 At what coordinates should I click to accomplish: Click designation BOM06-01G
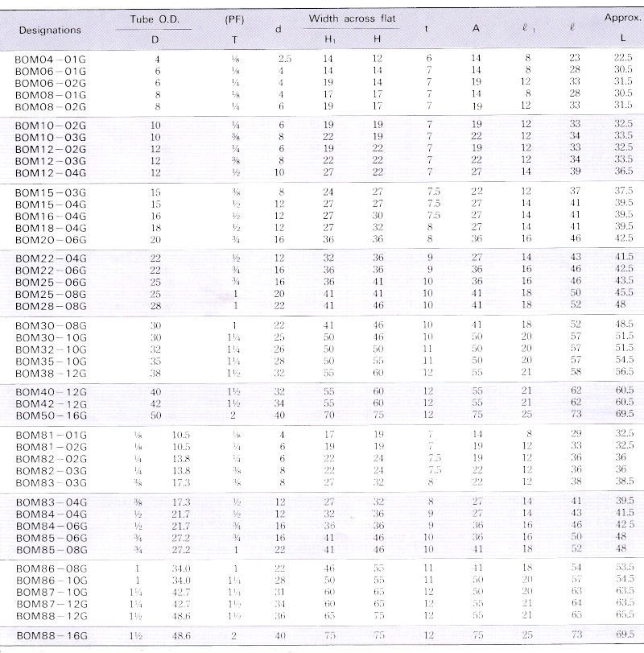[x=51, y=71]
